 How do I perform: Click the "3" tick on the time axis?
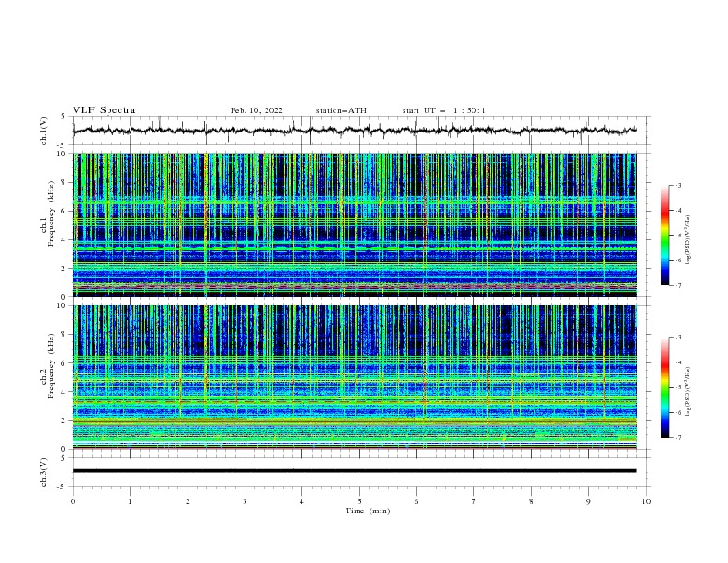(x=245, y=501)
